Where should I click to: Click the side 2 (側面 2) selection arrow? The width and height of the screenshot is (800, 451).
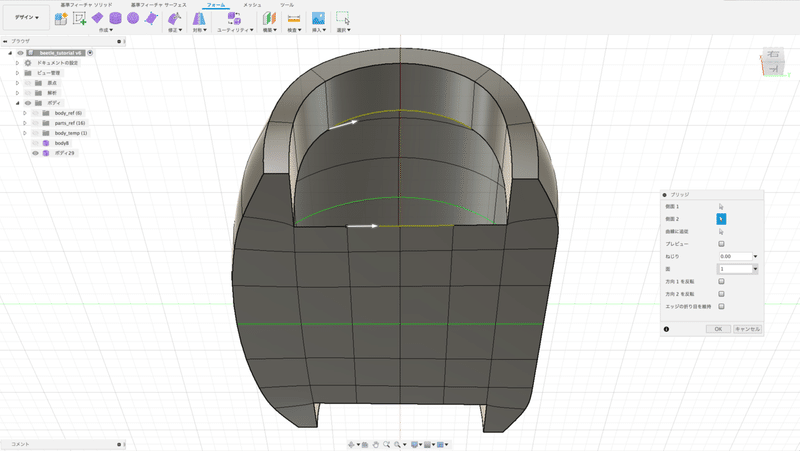point(721,218)
